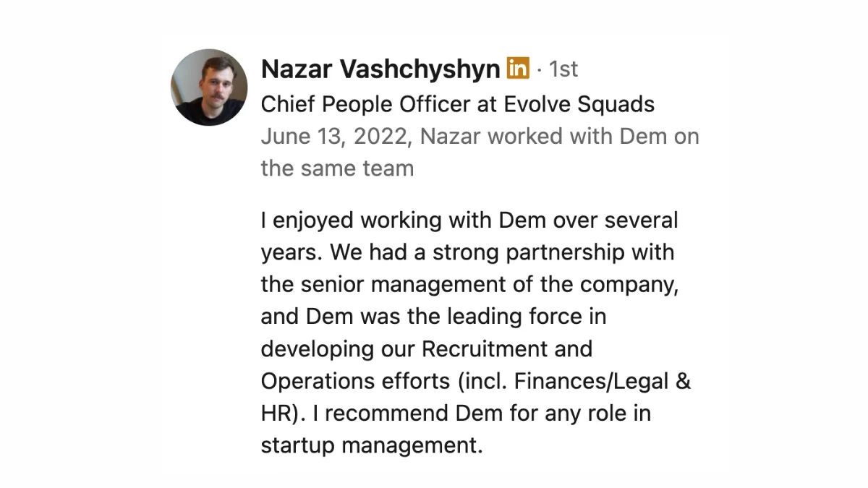Click the gold LinkedIn Premium badge icon

click(x=518, y=68)
